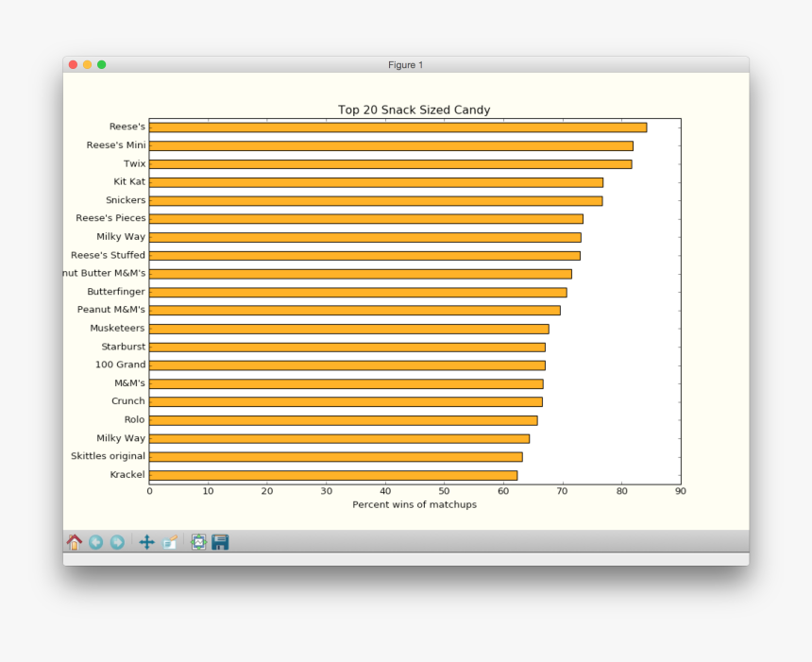Save the figure with the floppy disk icon
Image resolution: width=812 pixels, height=662 pixels.
220,542
